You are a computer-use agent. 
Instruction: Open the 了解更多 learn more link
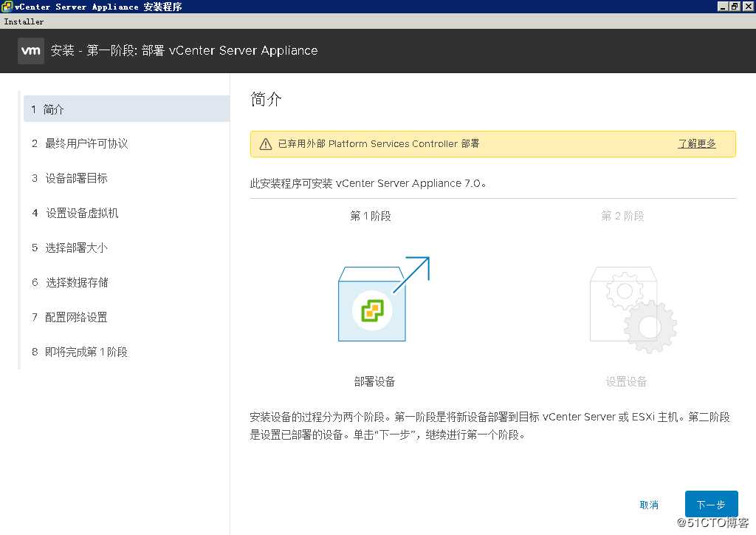697,144
